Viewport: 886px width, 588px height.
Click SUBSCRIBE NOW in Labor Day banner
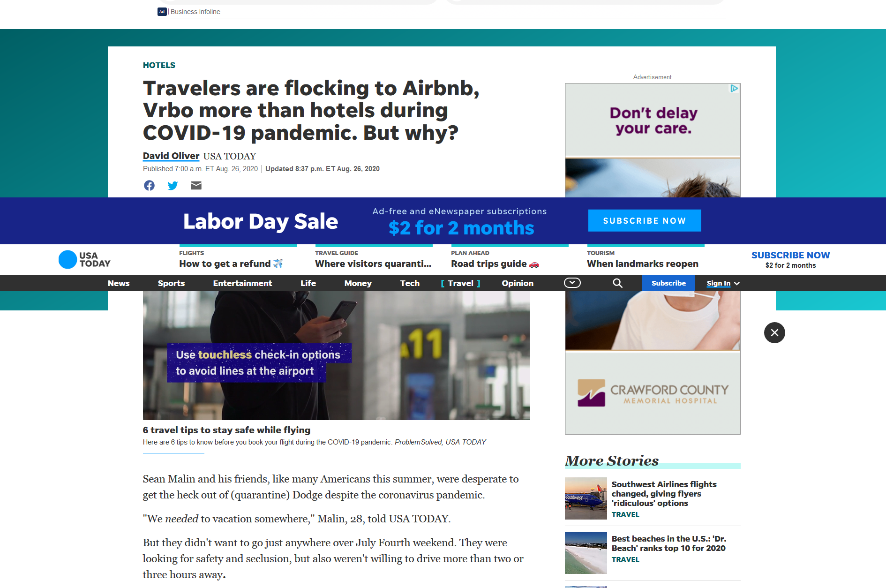645,220
